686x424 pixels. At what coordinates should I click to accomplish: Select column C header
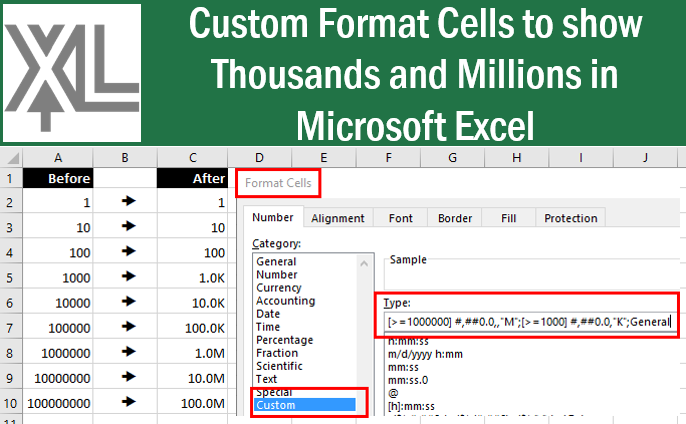point(192,158)
